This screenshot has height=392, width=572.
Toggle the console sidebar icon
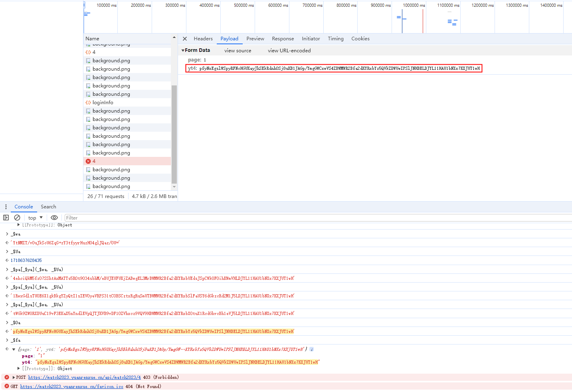pyautogui.click(x=6, y=218)
